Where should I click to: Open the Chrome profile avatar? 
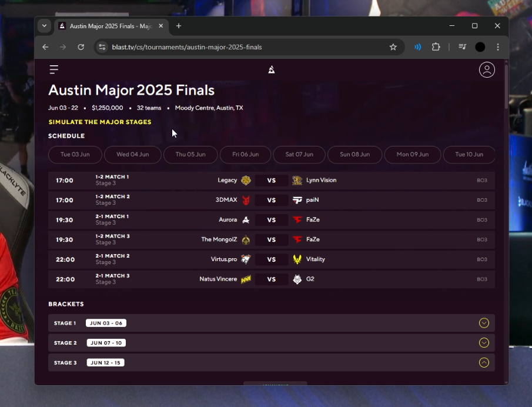click(x=480, y=47)
